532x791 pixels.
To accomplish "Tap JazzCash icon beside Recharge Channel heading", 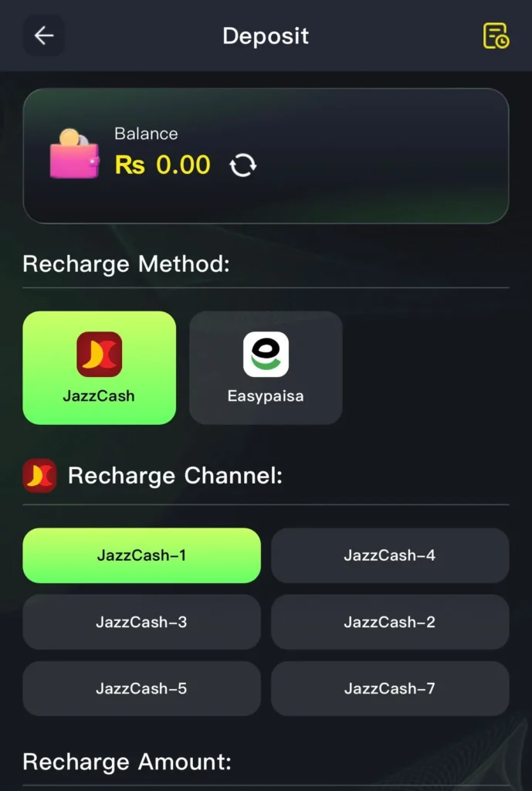I will [39, 475].
